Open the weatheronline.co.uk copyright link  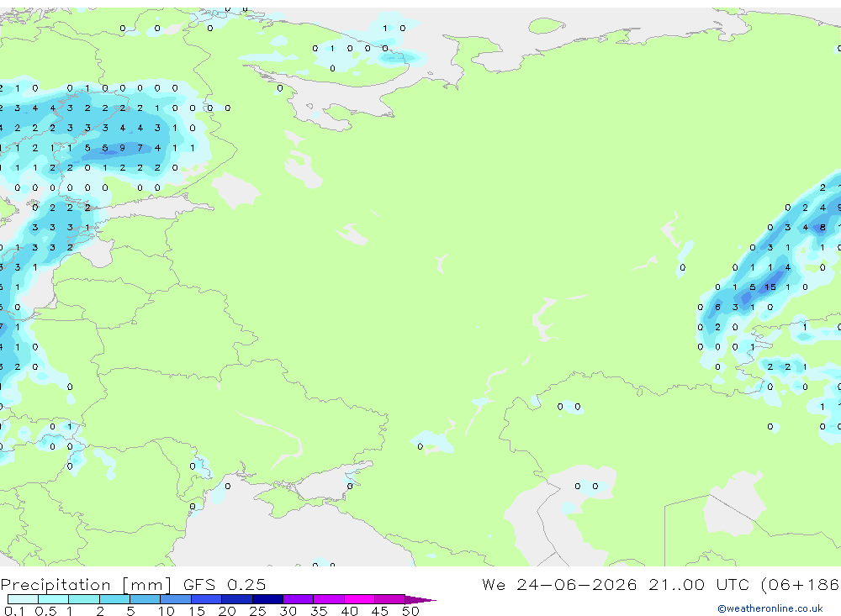point(770,608)
